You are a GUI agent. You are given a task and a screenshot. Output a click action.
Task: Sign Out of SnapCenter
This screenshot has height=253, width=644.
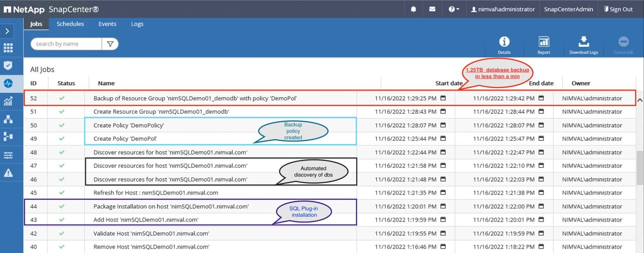[x=618, y=9]
